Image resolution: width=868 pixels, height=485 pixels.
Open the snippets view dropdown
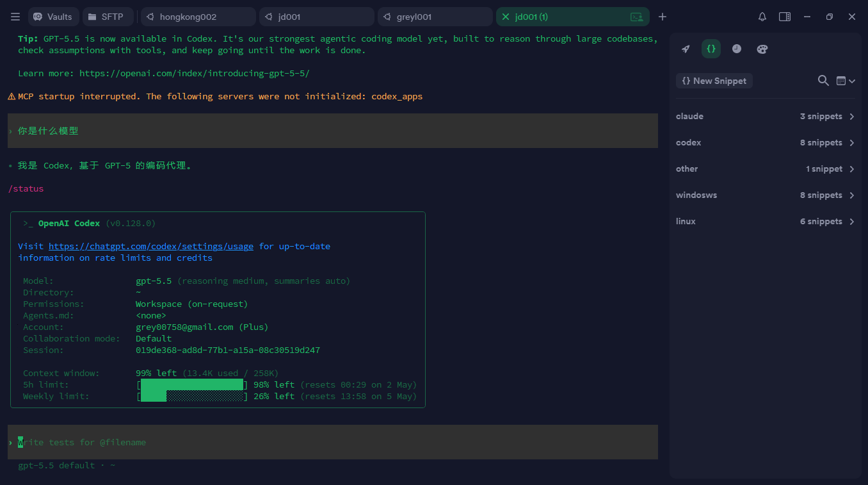[x=846, y=81]
